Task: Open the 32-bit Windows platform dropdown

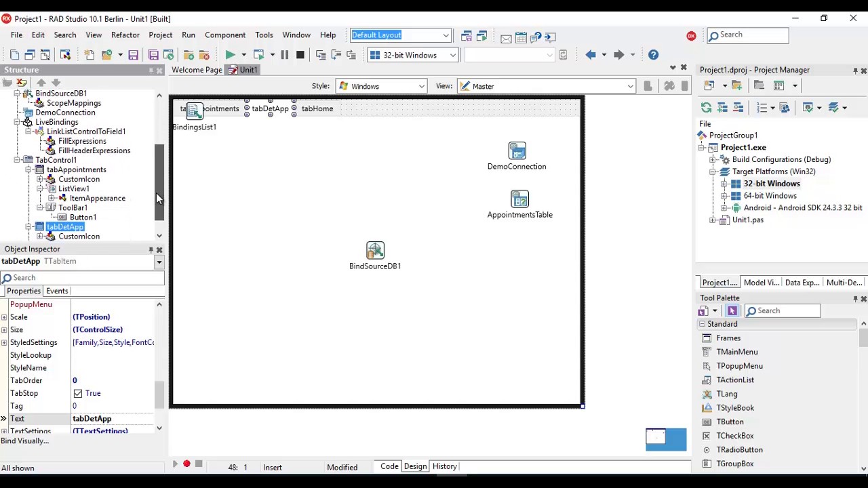Action: click(x=452, y=56)
